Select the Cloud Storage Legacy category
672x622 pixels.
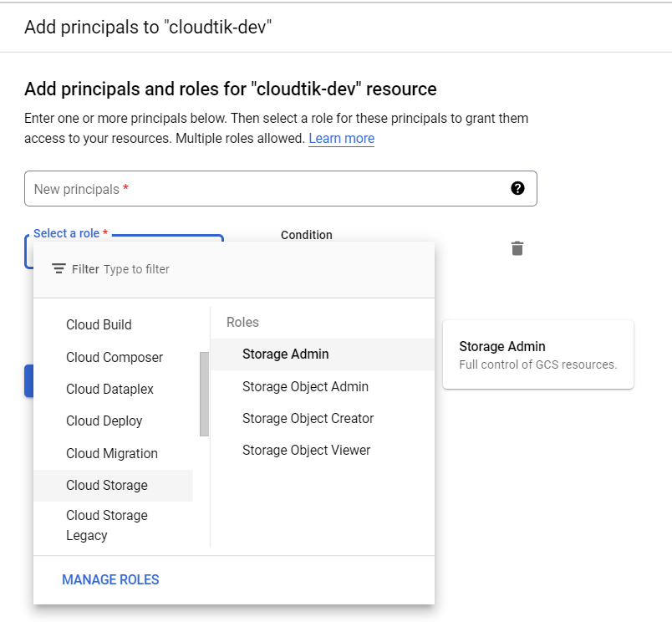(x=113, y=525)
